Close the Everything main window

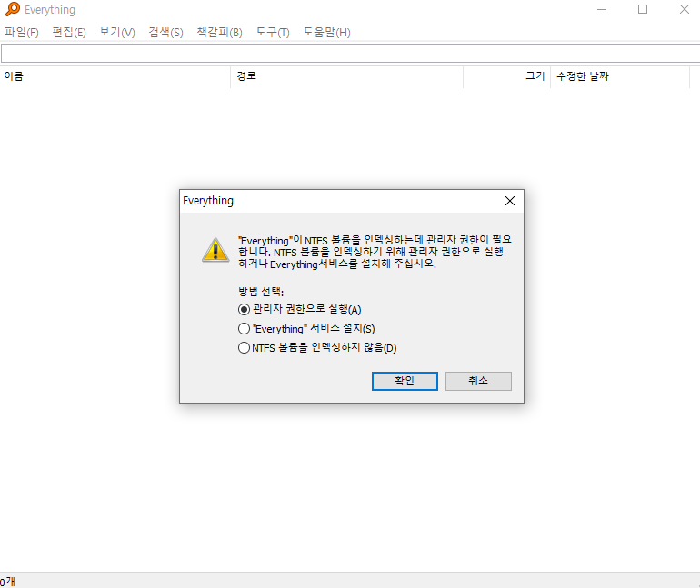pos(684,9)
